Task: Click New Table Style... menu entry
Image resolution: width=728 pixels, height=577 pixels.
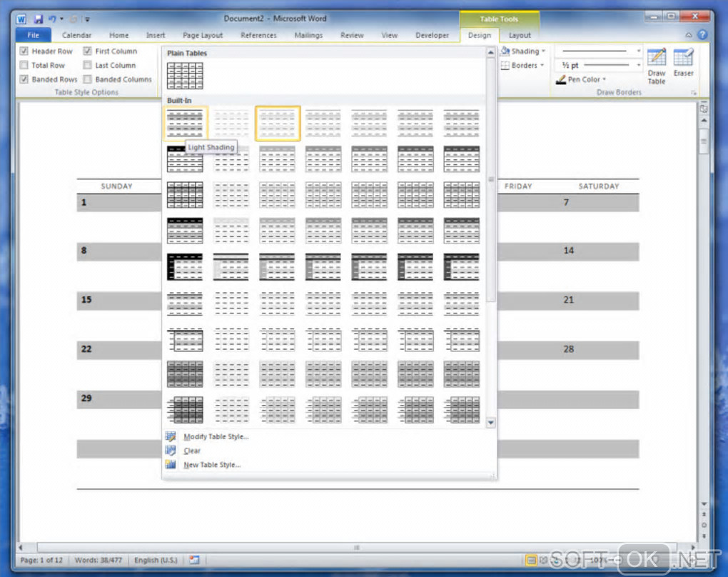Action: [212, 465]
